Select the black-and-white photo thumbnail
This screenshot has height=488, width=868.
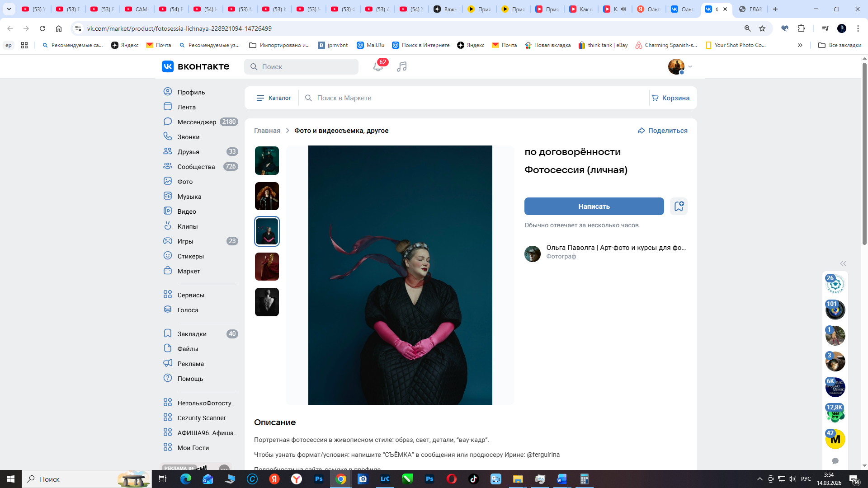(x=267, y=302)
